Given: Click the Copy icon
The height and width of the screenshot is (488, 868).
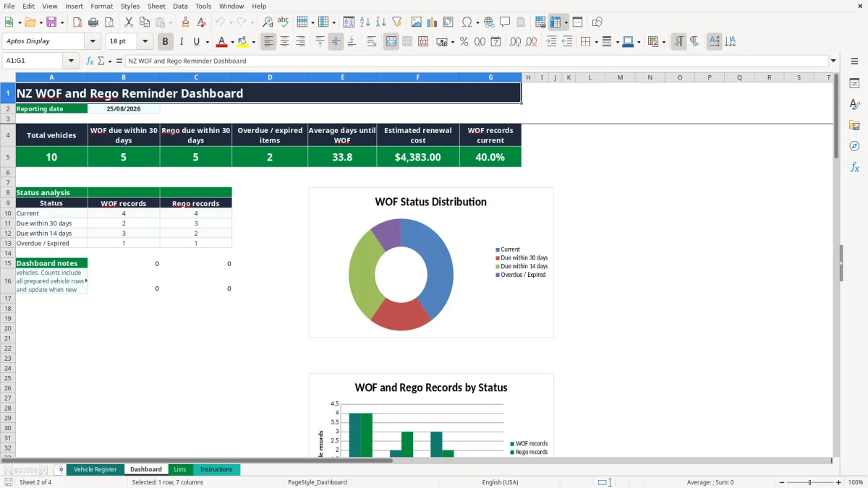Looking at the screenshot, I should [145, 22].
